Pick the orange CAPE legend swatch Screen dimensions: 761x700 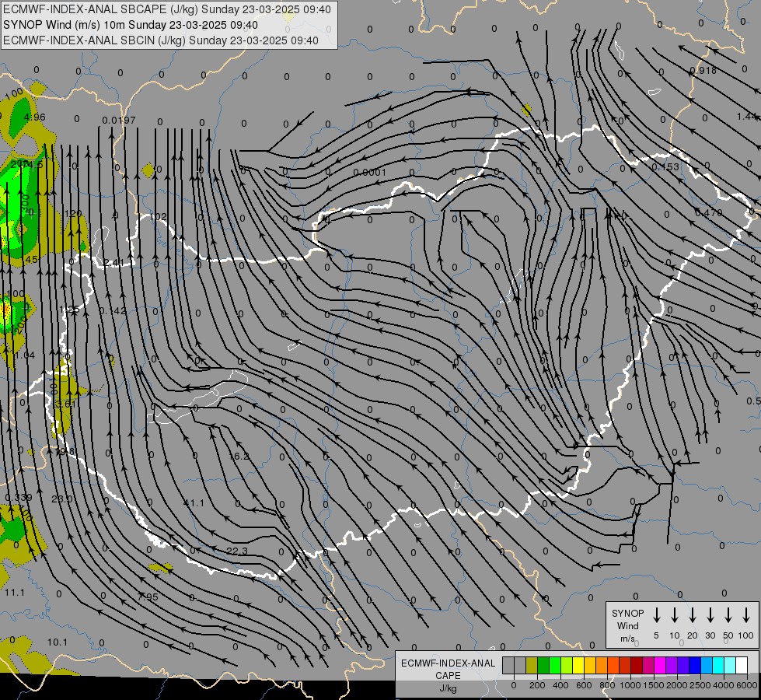[602, 665]
